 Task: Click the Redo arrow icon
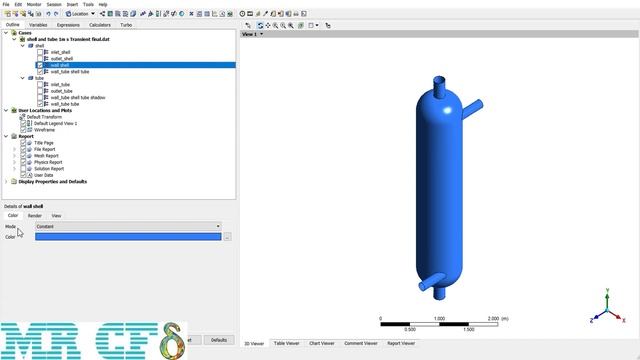[x=56, y=14]
